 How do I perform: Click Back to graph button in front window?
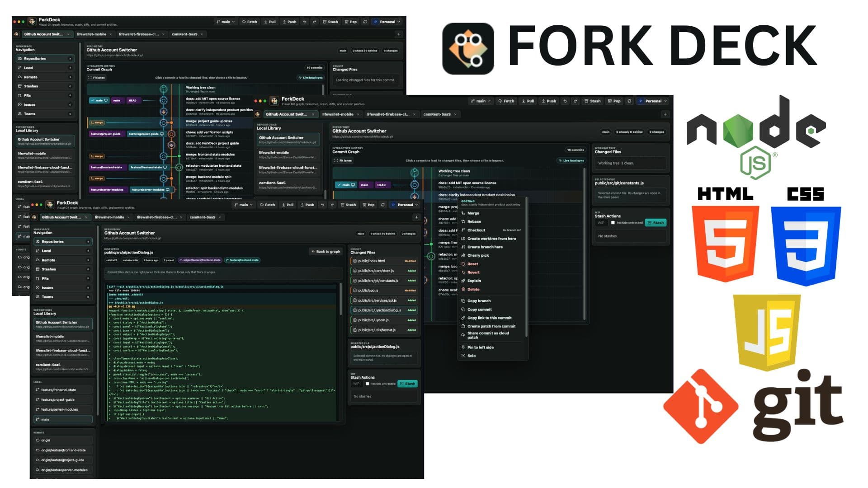(x=326, y=251)
